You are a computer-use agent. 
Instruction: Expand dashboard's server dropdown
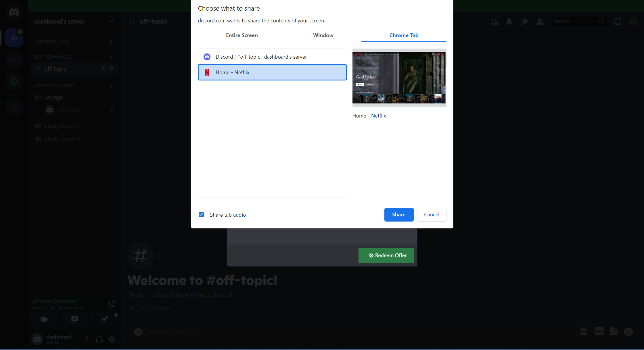(x=111, y=21)
